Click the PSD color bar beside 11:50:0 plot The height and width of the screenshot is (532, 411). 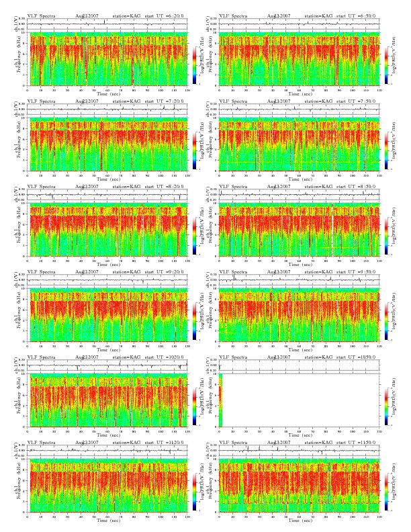coord(387,492)
